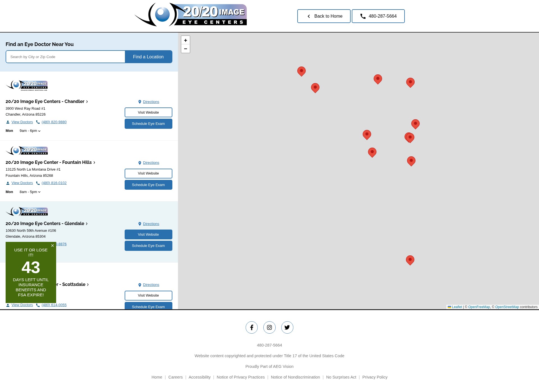Viewport: 539px width, 392px height.
Task: Open the footer Accessibility link
Action: click(200, 377)
